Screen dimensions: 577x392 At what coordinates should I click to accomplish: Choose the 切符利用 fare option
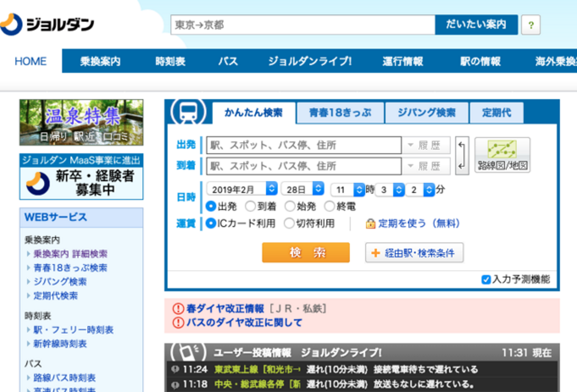point(289,223)
